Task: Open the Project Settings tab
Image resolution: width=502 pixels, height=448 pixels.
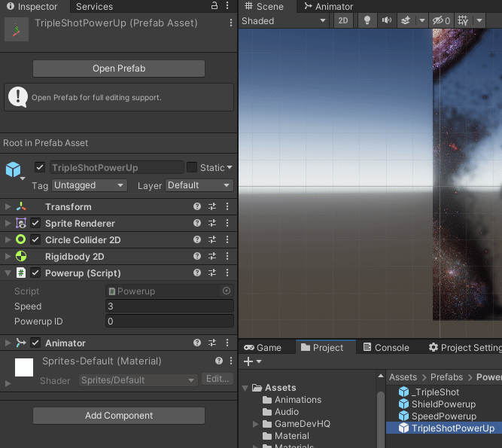Action: coord(465,347)
